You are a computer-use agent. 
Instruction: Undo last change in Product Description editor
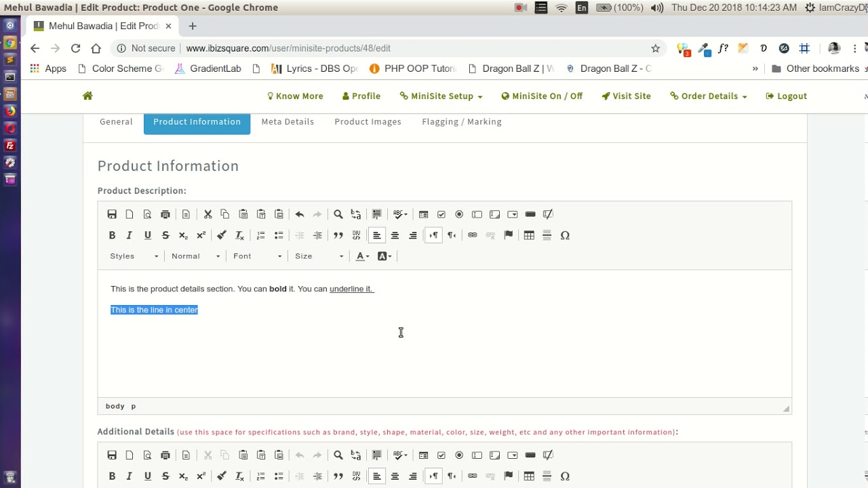coord(299,214)
